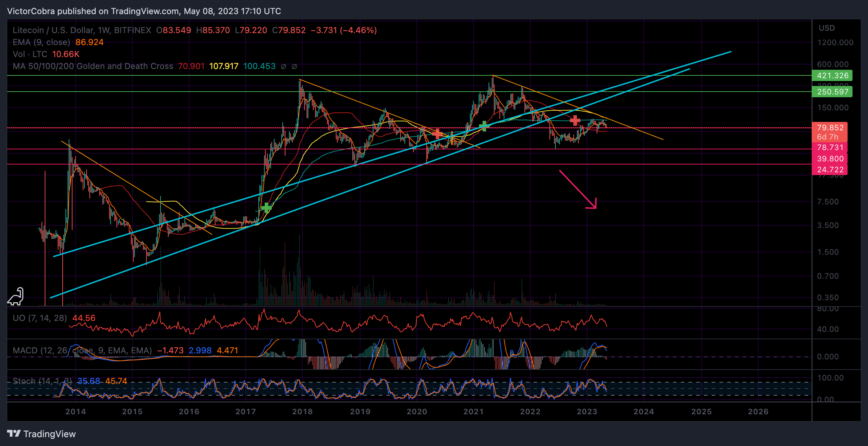Image resolution: width=868 pixels, height=446 pixels.
Task: Click the 40.00 level on UO axis
Action: (828, 329)
